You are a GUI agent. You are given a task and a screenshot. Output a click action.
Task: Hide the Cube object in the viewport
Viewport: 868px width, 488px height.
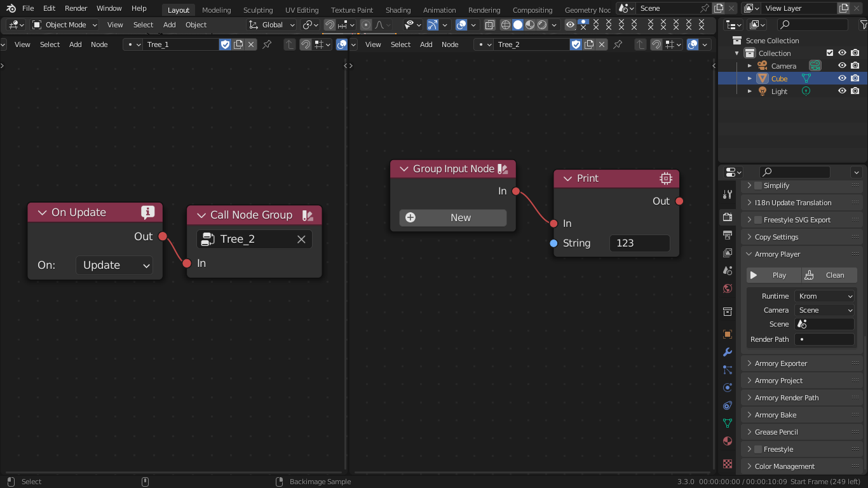(x=842, y=78)
